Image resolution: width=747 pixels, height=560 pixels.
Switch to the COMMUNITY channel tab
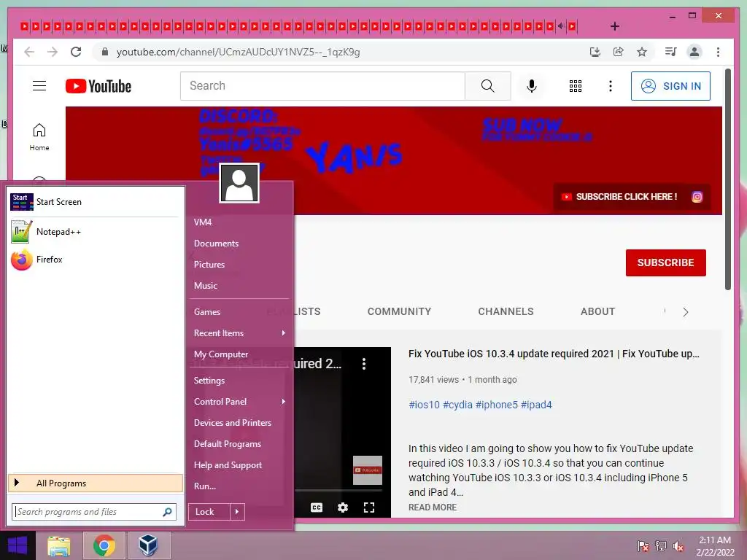tap(399, 311)
